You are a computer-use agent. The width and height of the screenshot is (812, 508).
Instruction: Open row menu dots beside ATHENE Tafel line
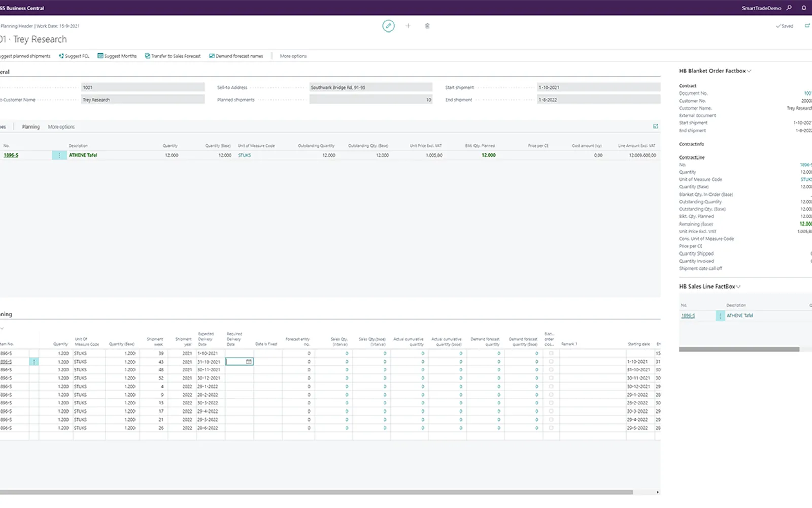point(59,155)
